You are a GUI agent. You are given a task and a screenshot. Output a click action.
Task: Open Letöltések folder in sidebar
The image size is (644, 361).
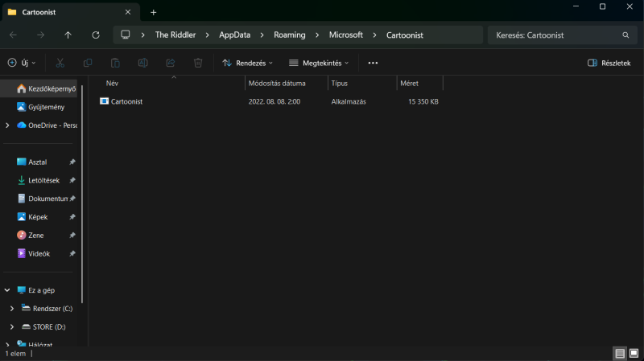(x=39, y=180)
